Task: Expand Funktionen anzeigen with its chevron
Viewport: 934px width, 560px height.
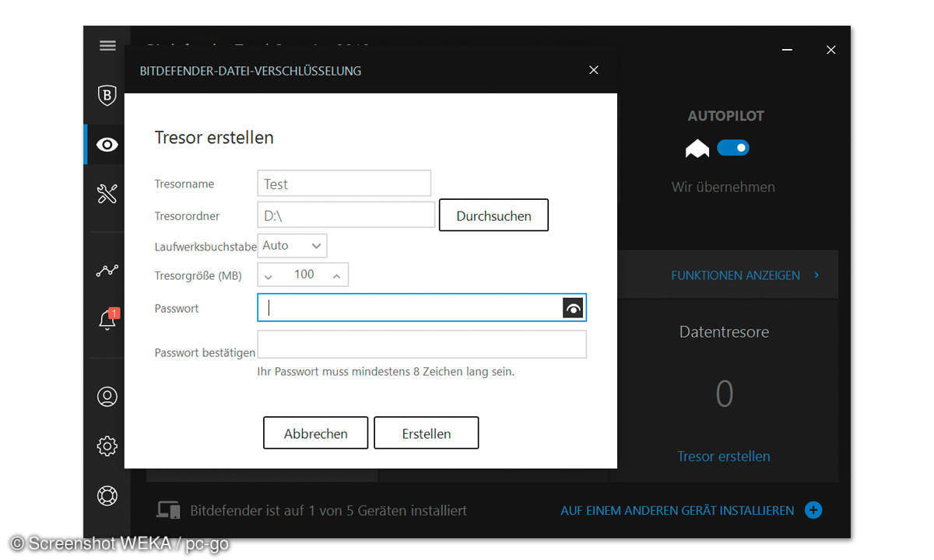Action: (x=816, y=275)
